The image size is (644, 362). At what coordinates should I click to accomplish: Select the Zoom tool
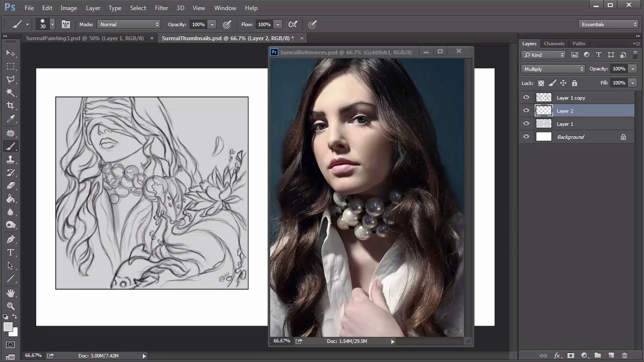point(11,306)
